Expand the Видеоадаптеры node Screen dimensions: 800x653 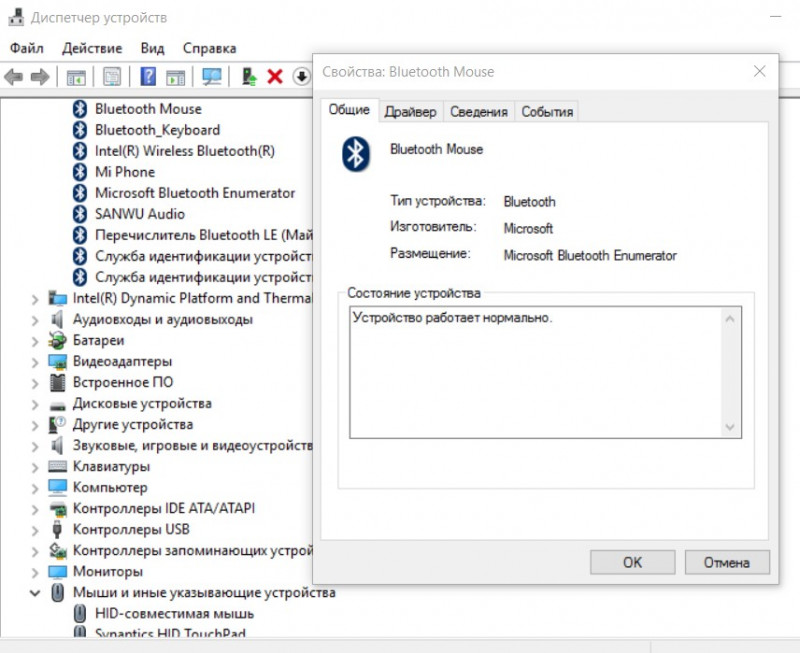pyautogui.click(x=35, y=362)
